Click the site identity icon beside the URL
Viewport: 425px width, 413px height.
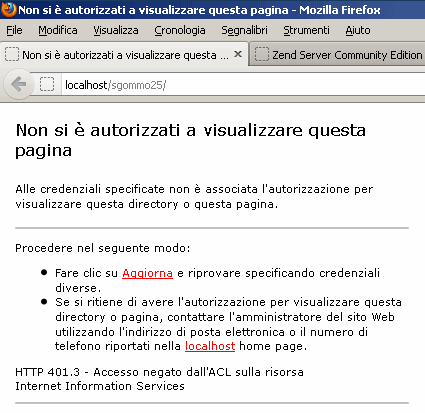pyautogui.click(x=47, y=84)
